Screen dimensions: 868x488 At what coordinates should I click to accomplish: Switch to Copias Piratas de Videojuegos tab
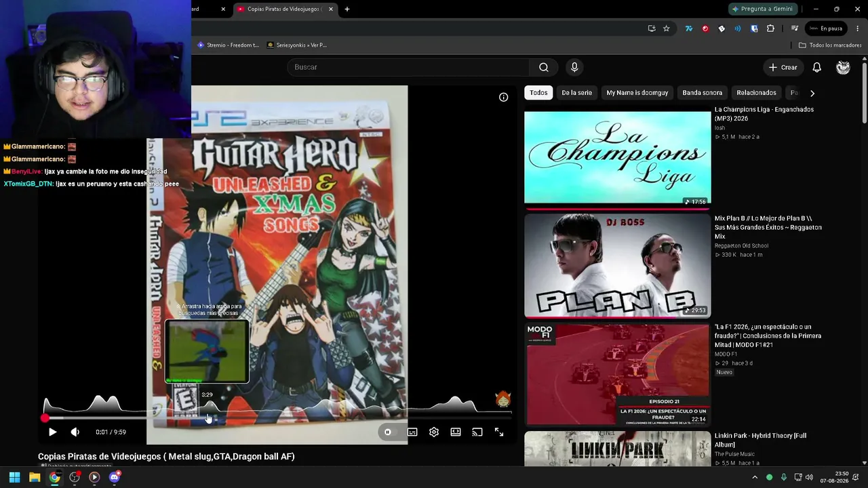point(284,9)
